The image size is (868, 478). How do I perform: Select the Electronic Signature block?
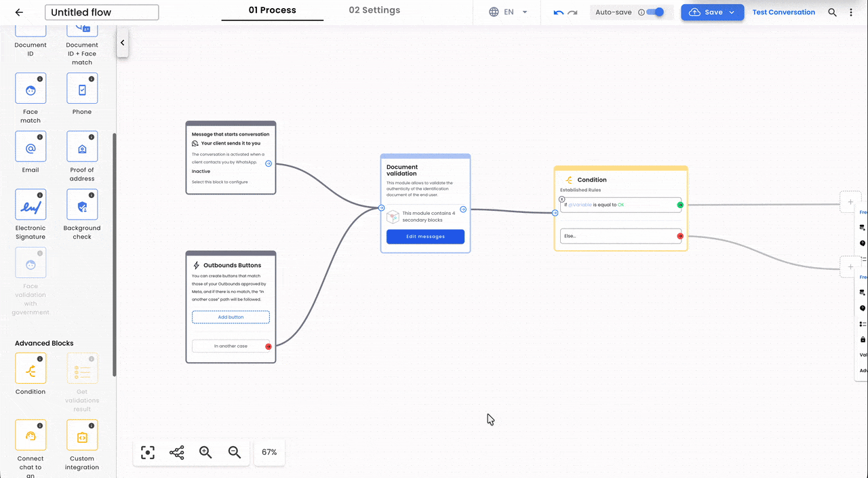[31, 205]
